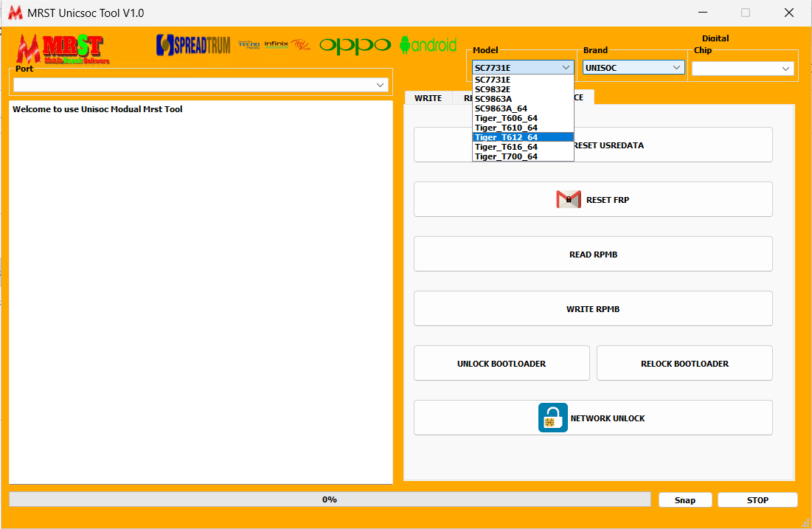
Task: Click the OPPO brand logo
Action: (355, 46)
